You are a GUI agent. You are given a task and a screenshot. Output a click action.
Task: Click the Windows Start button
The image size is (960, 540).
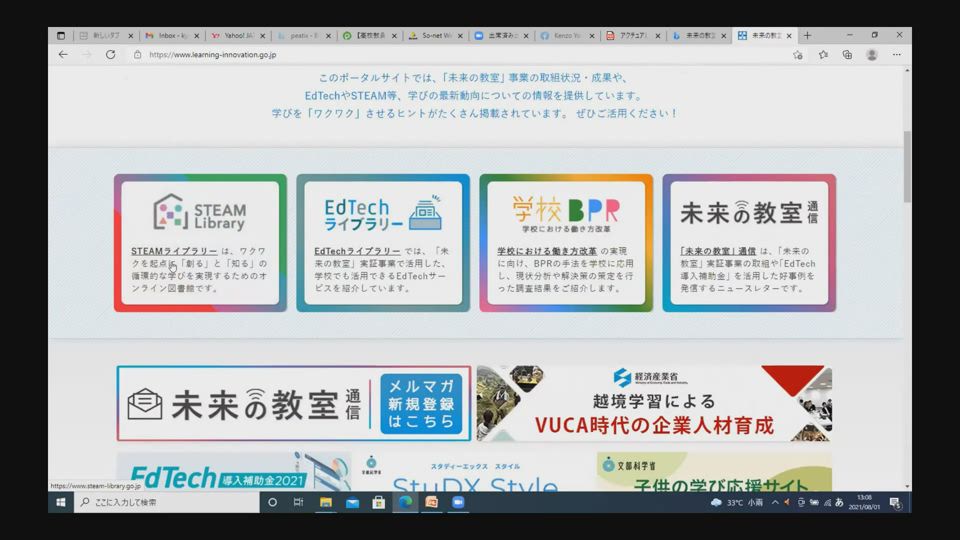coord(61,502)
